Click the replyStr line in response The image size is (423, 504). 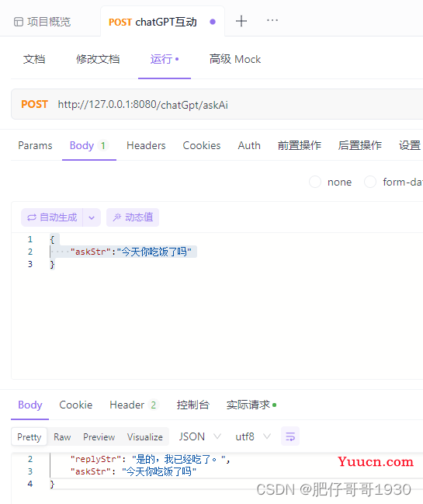[x=150, y=459]
